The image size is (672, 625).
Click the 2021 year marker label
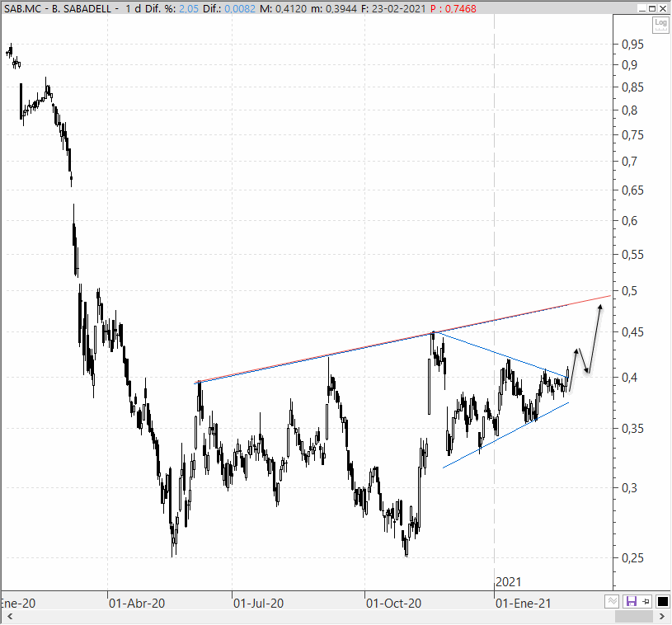pyautogui.click(x=508, y=581)
